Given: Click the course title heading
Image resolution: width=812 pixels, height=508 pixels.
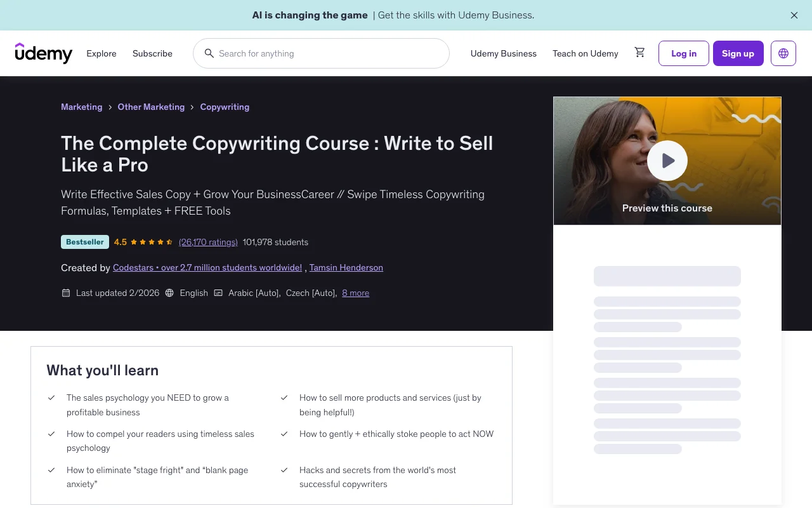Looking at the screenshot, I should [277, 154].
